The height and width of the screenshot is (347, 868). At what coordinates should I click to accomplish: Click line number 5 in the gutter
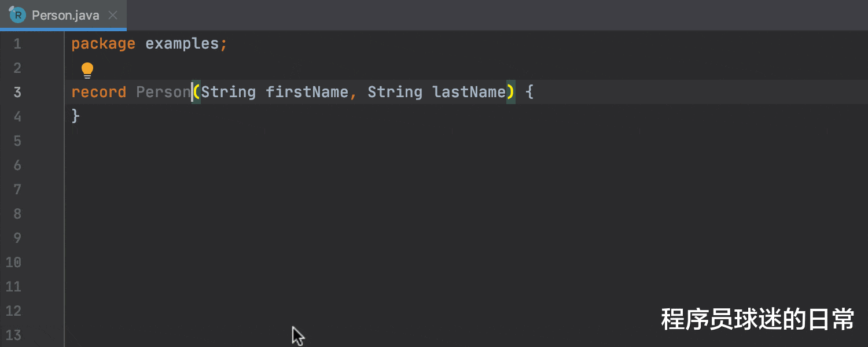(x=17, y=141)
